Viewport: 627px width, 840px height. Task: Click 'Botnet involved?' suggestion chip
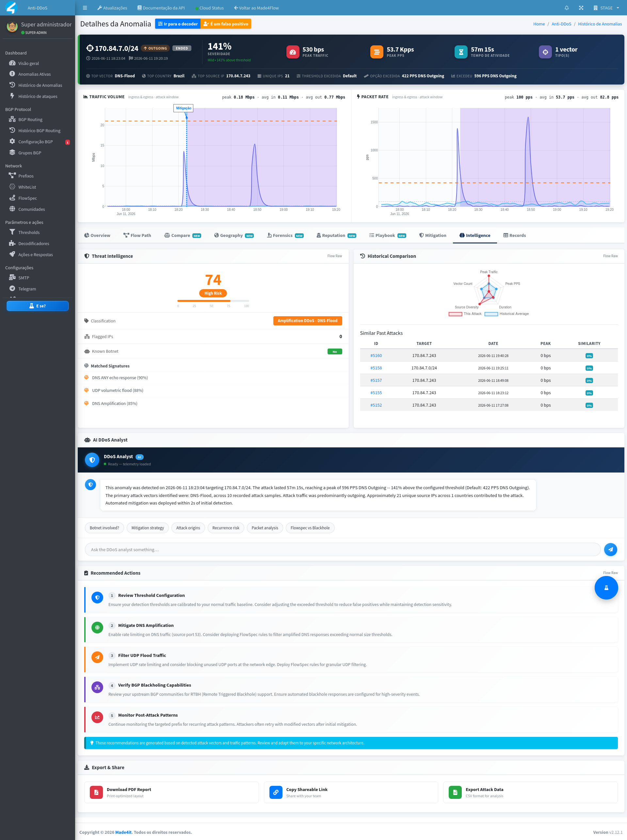(x=104, y=528)
